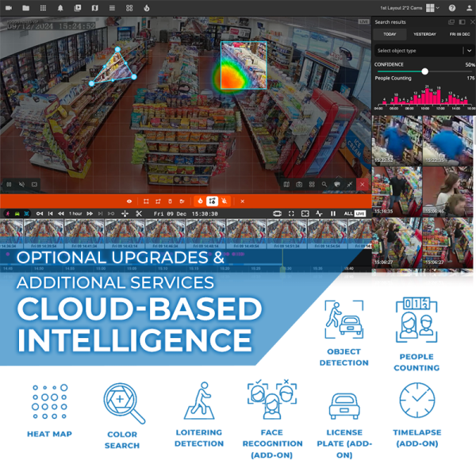
Task: Toggle the LIVE mode button on timeline
Action: point(359,213)
